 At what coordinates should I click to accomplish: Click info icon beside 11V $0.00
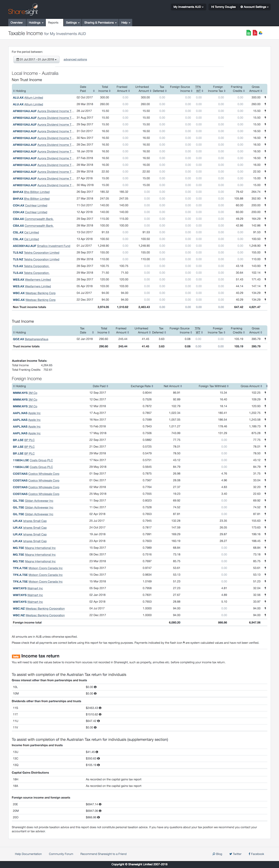click(95, 727)
